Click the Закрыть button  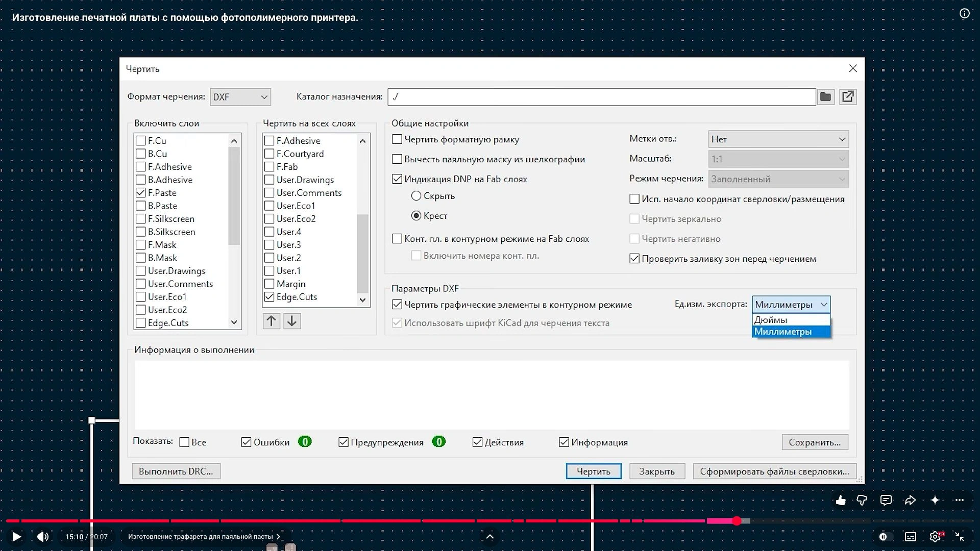pyautogui.click(x=657, y=471)
